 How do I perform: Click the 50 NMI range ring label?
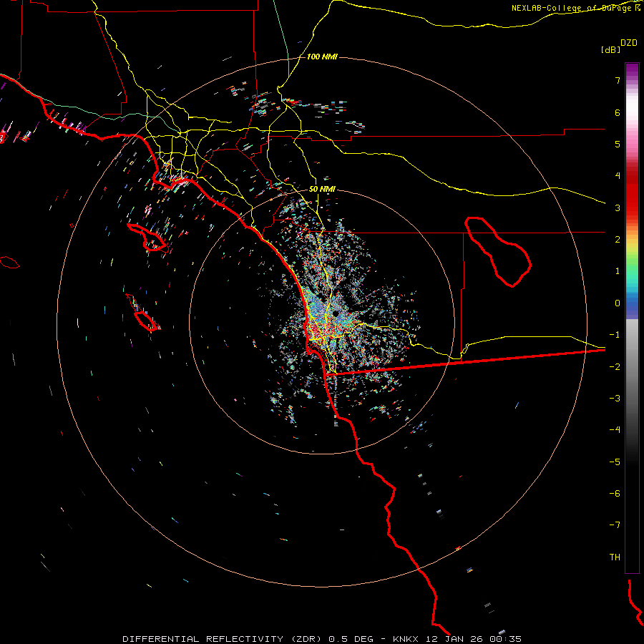tap(322, 190)
